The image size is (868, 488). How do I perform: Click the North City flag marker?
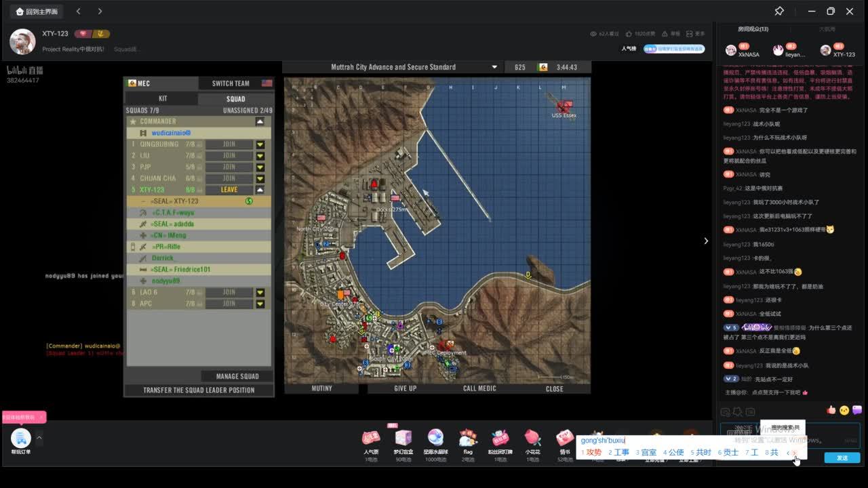(321, 218)
